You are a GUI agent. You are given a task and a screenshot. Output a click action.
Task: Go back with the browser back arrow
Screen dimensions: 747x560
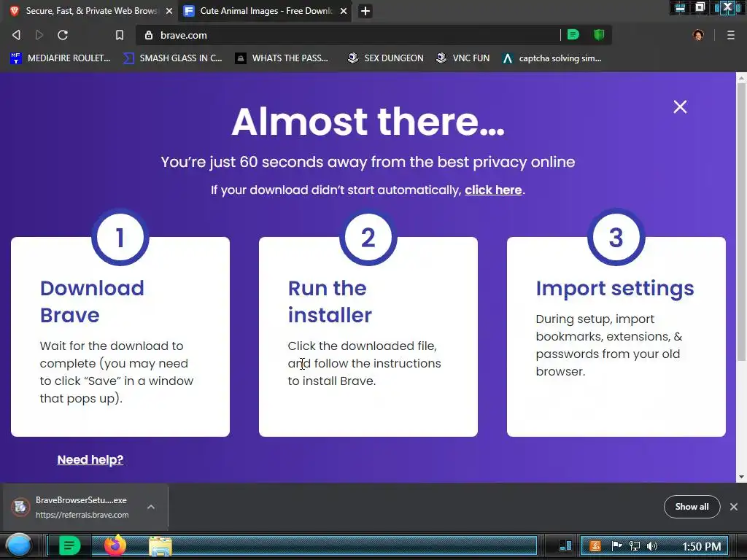tap(16, 35)
